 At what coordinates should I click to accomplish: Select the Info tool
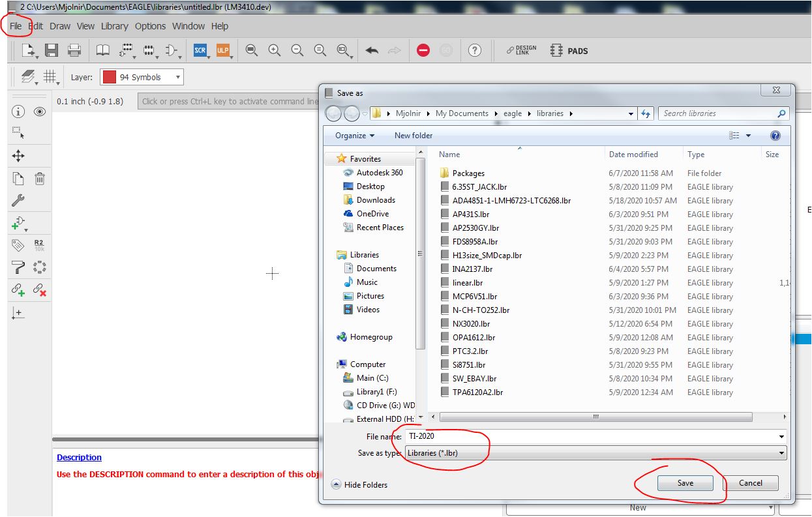(18, 111)
